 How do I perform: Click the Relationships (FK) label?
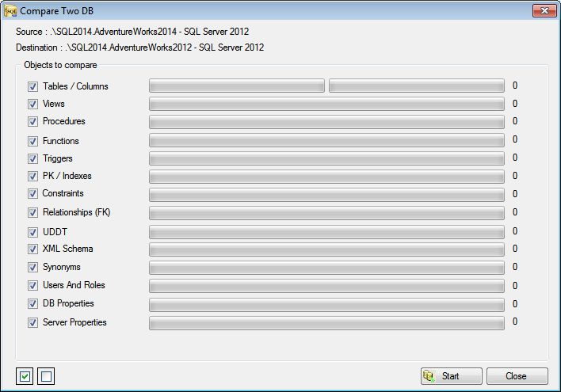77,212
